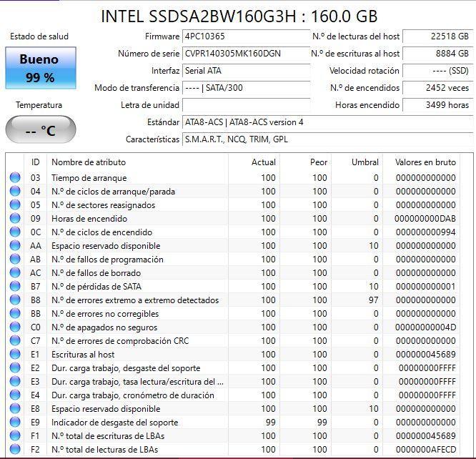
Task: Click blue orb next to Horas de encendido
Action: tap(15, 218)
